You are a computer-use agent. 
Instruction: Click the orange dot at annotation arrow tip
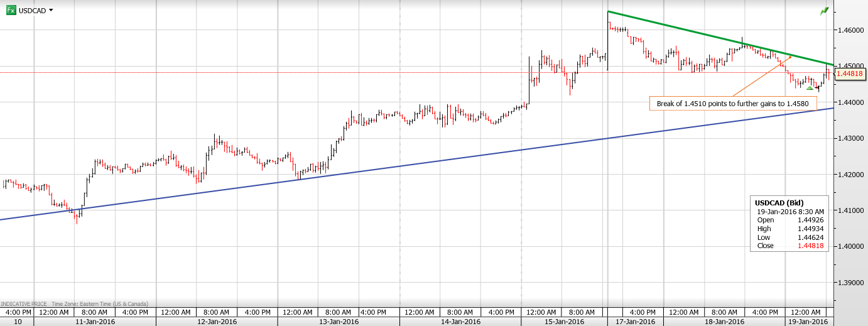tap(790, 57)
